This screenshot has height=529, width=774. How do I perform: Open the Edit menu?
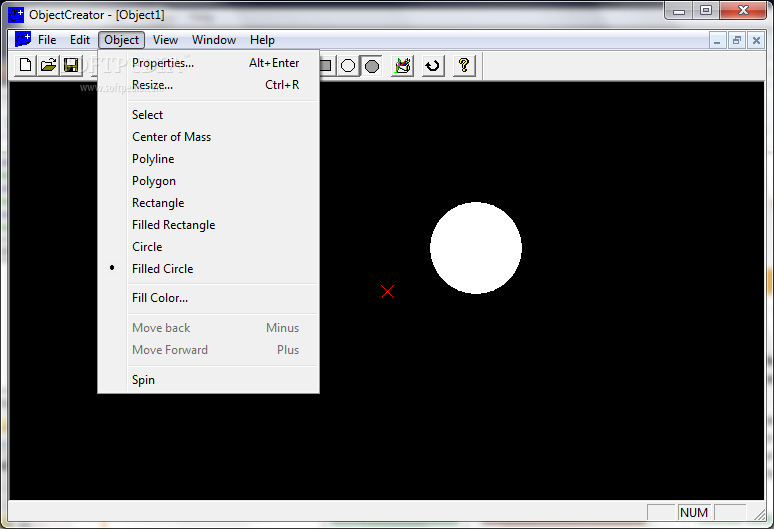click(x=79, y=40)
